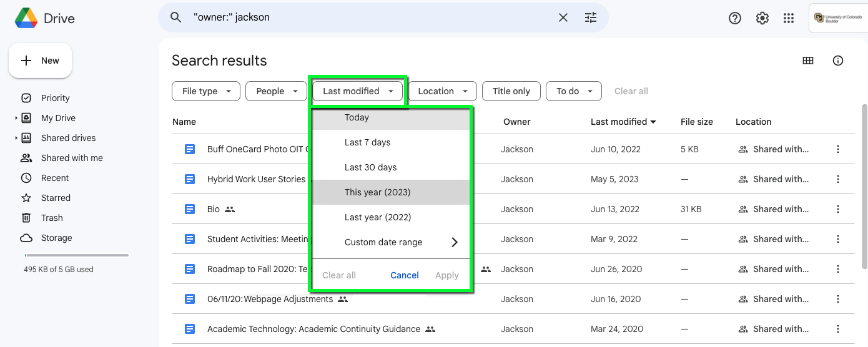Screen dimensions: 868x347
Task: Show details with info icon
Action: (838, 61)
